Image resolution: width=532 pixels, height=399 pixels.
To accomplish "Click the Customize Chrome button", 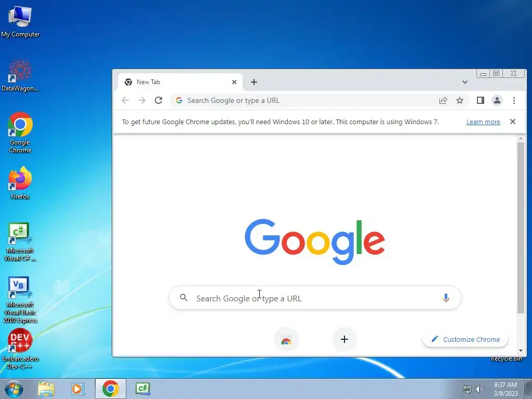I will pyautogui.click(x=465, y=339).
